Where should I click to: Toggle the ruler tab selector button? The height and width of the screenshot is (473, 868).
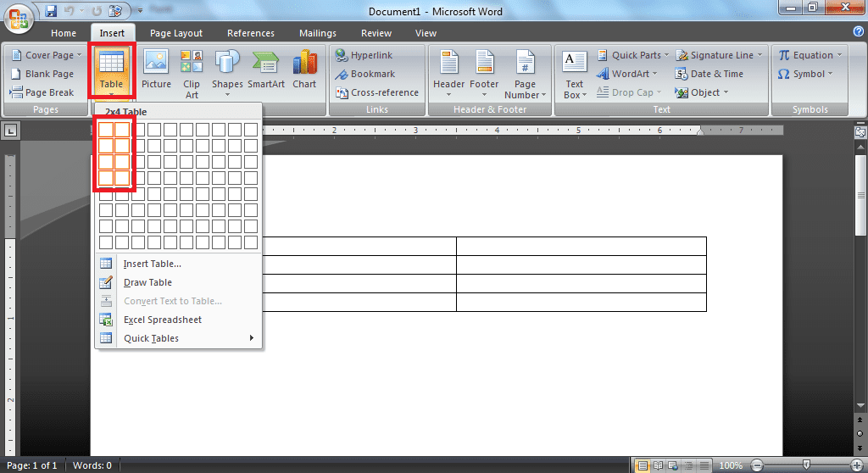click(x=11, y=131)
